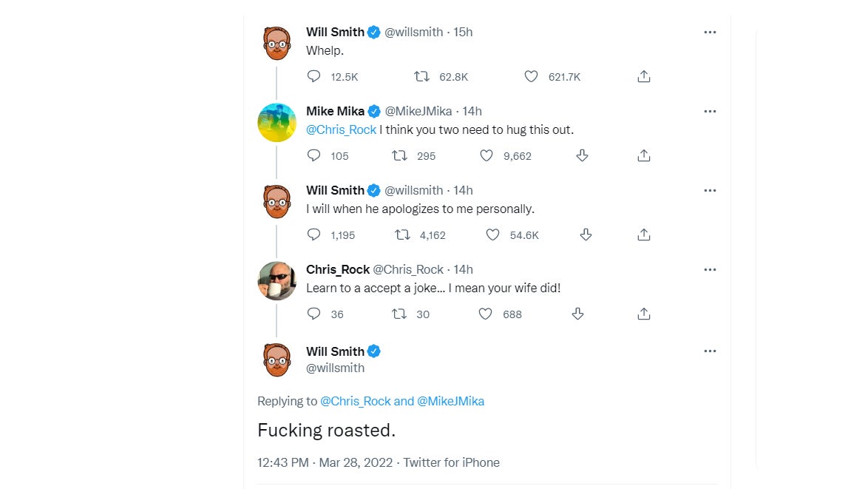The width and height of the screenshot is (868, 489).
Task: Reply to the "Whelp." tweet
Action: click(x=313, y=76)
